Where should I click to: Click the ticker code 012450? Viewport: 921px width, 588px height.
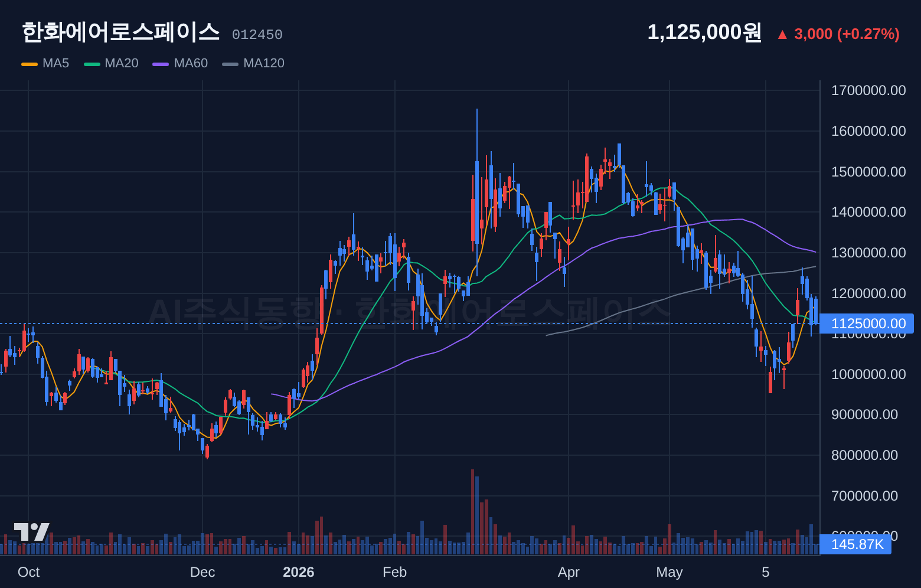click(257, 35)
